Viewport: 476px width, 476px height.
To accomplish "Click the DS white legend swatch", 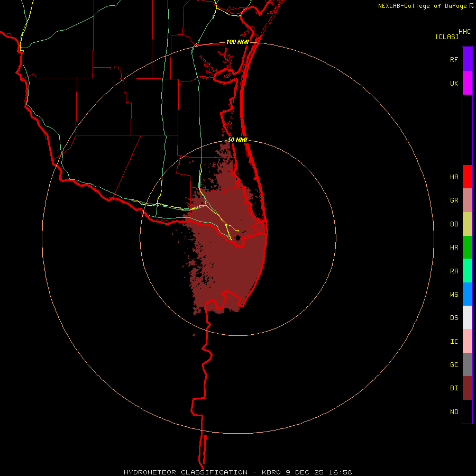I will click(467, 317).
